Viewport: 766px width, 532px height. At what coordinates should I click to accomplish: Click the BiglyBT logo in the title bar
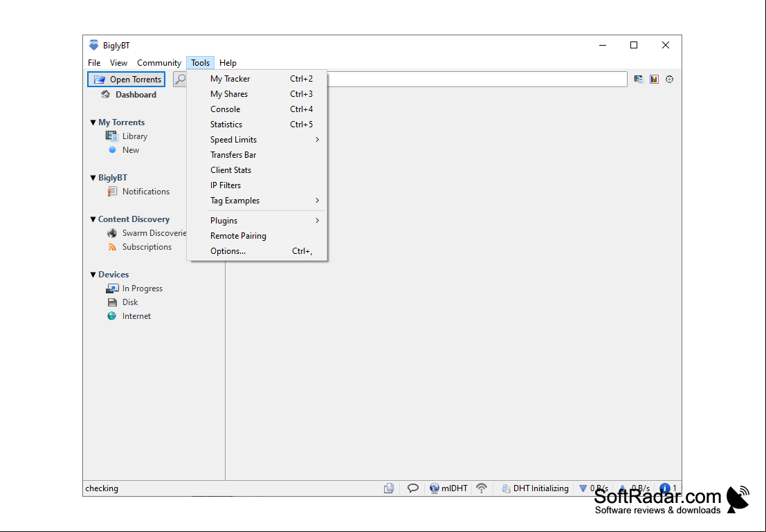(94, 46)
